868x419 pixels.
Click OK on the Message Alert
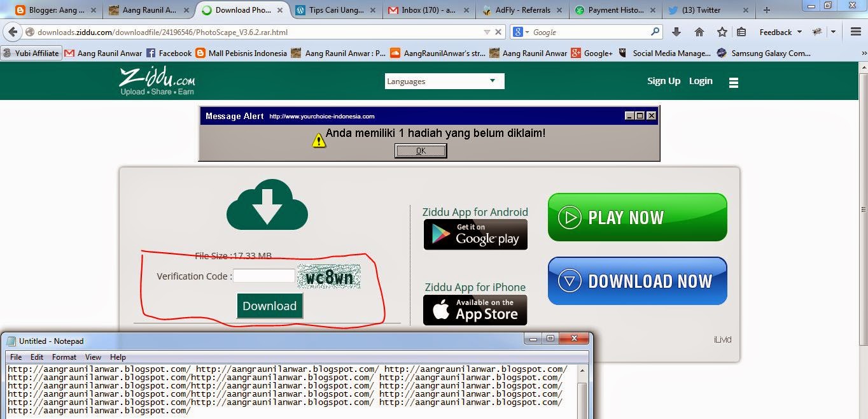(421, 150)
